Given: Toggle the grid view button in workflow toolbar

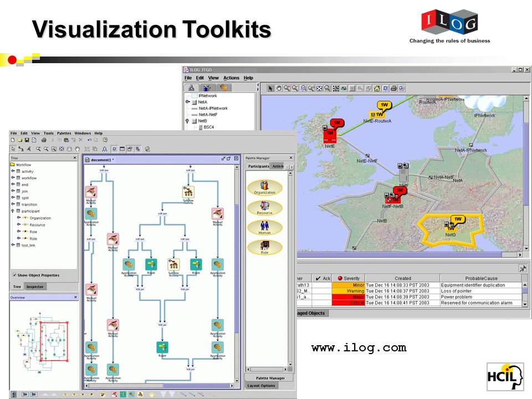Looking at the screenshot, I should coord(122,149).
